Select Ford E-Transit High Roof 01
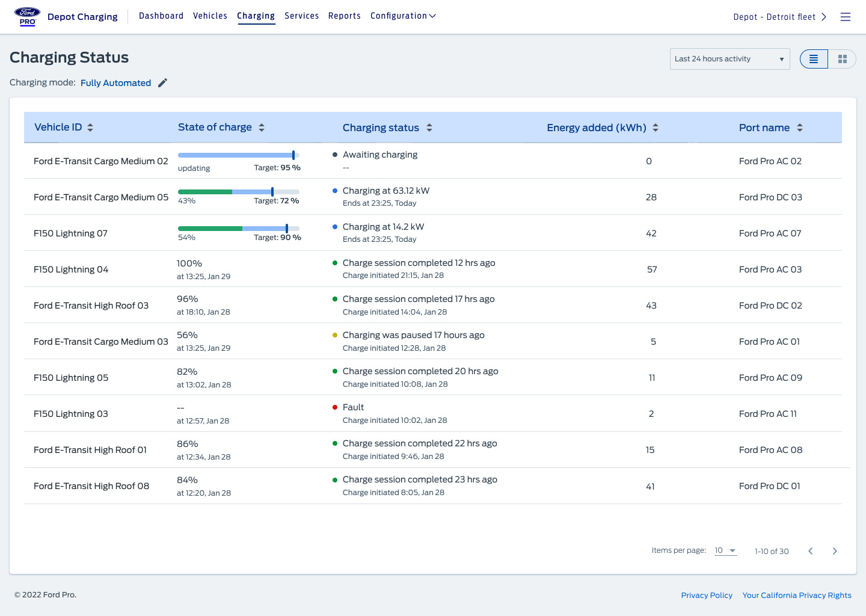The height and width of the screenshot is (616, 866). click(x=90, y=450)
